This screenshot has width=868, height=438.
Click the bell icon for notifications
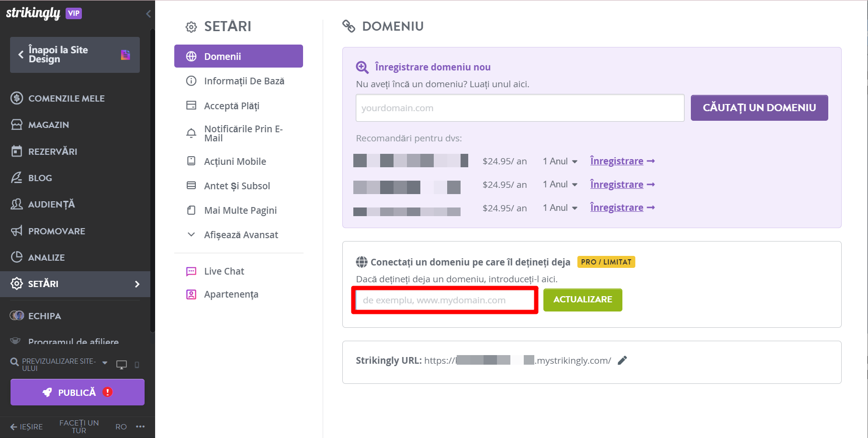point(191,133)
